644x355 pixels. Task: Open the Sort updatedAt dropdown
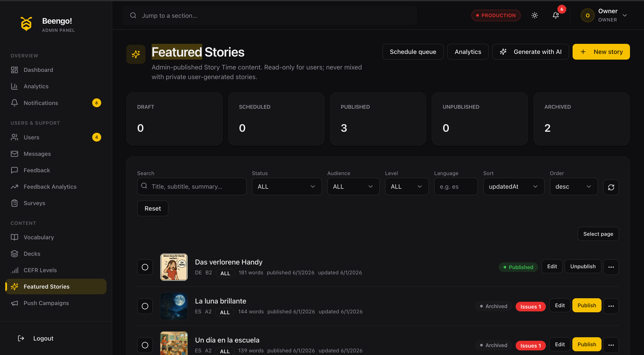pos(513,186)
